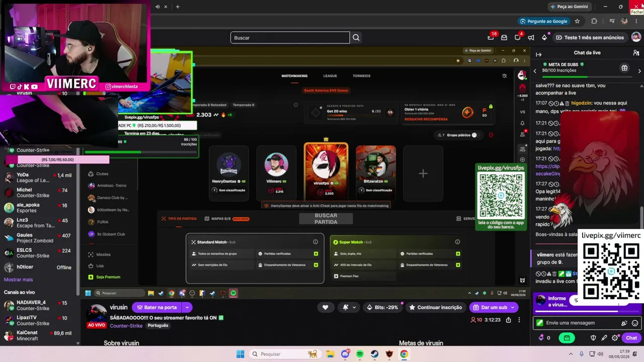Click the sword mod-view icon under chat

pyautogui.click(x=604, y=338)
